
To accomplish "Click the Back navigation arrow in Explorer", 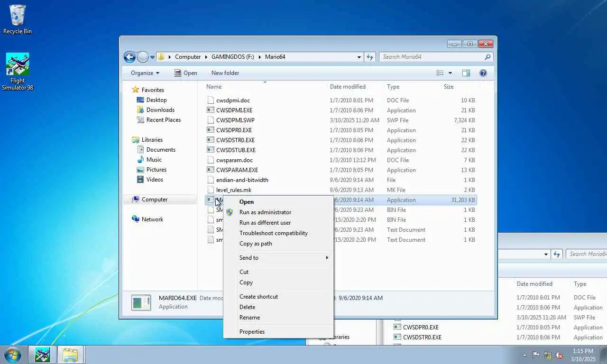I will pyautogui.click(x=129, y=57).
